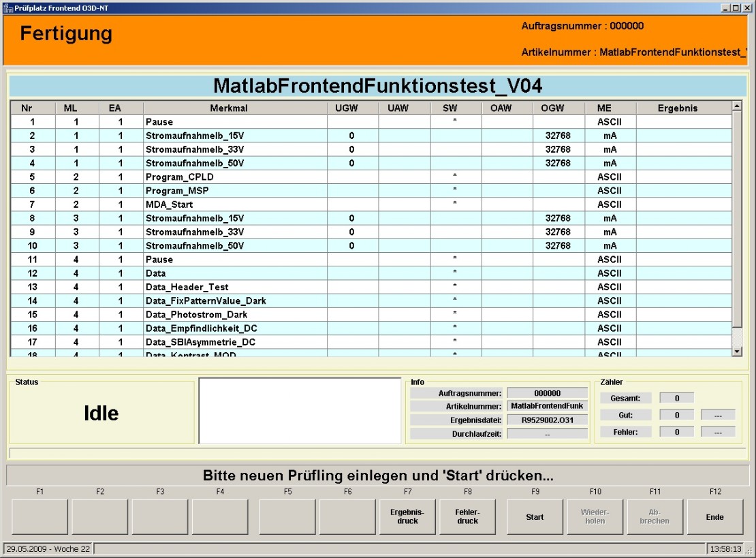
Task: Click the blank button under F4
Action: point(220,516)
